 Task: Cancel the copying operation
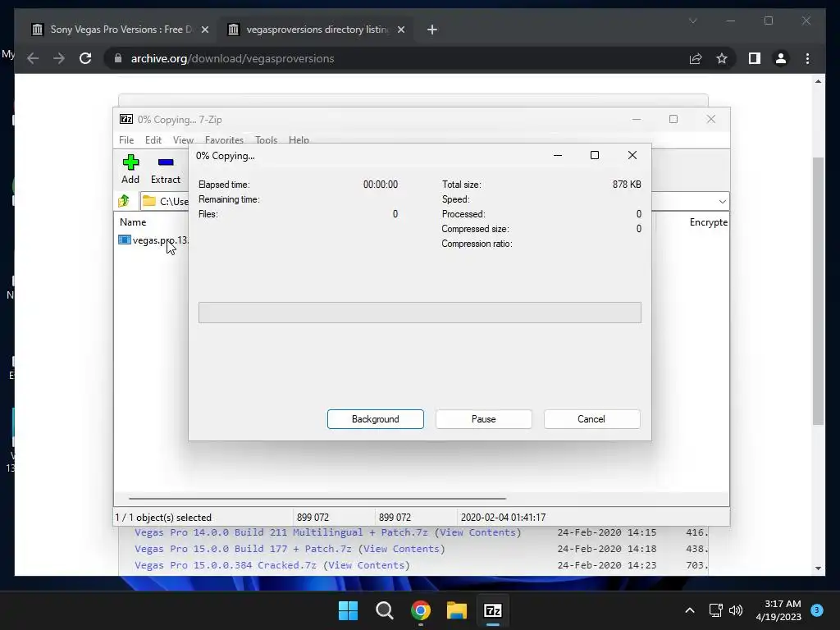(591, 419)
